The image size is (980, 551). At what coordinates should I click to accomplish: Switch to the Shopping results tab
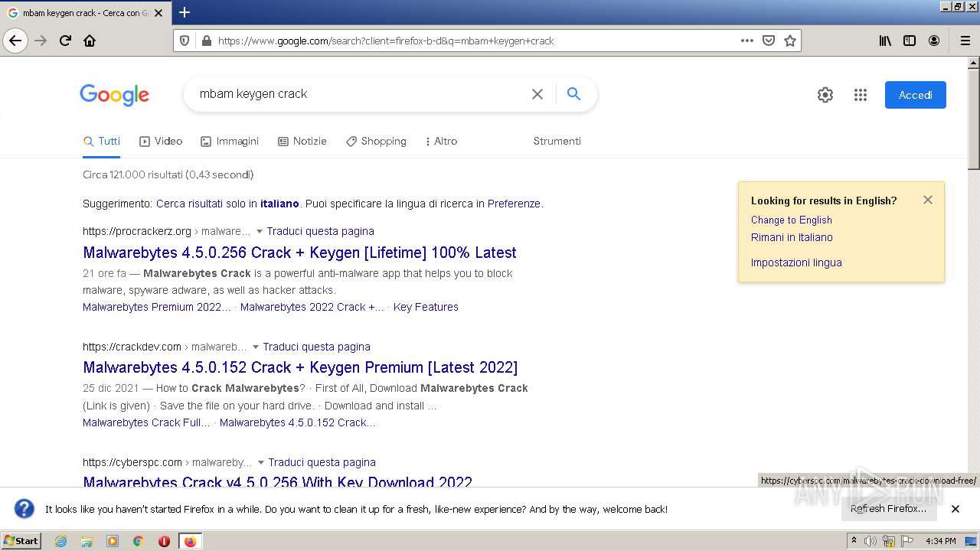click(376, 142)
